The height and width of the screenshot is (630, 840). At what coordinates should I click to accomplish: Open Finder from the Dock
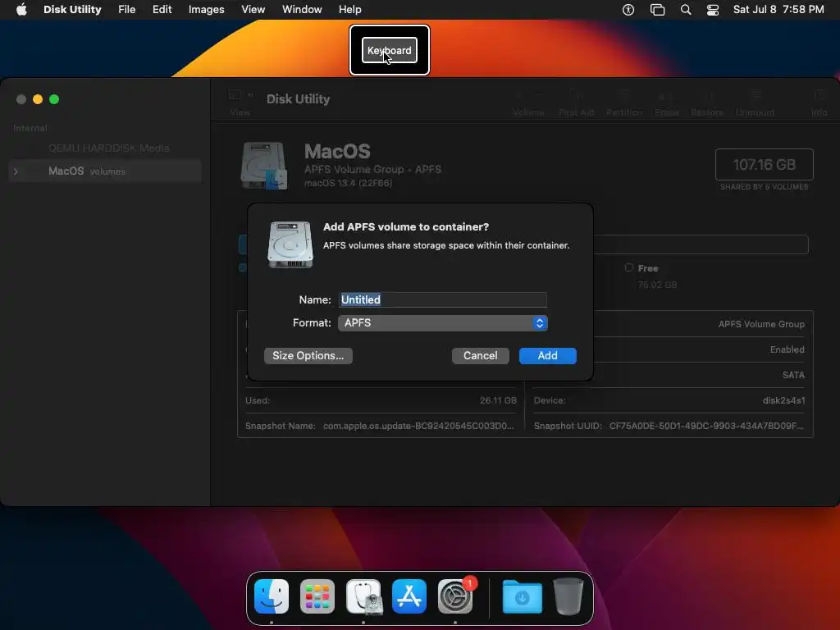(272, 596)
